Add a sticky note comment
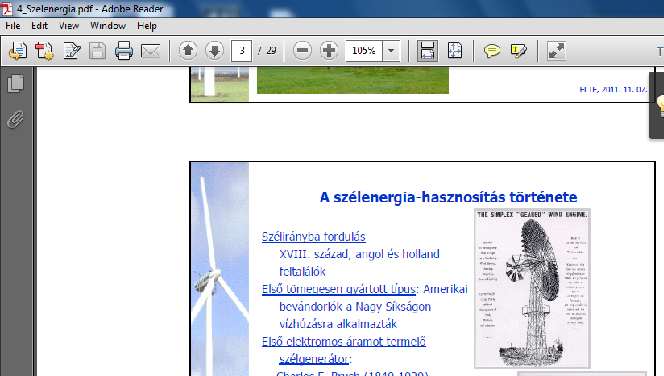664x376 pixels. click(492, 51)
